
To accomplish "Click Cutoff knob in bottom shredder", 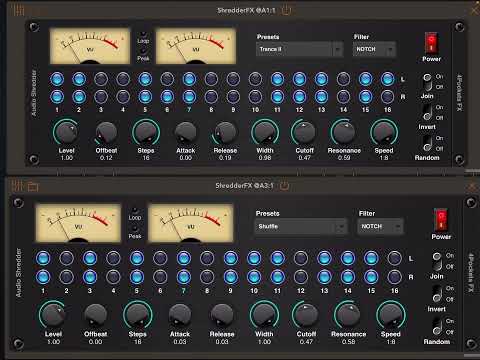I will [306, 315].
